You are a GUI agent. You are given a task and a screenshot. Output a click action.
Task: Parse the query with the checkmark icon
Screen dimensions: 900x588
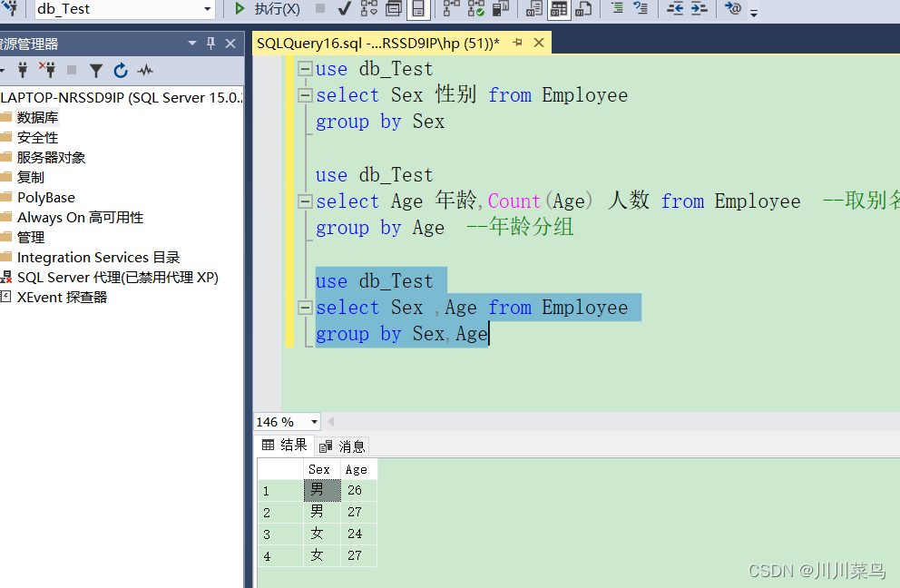pyautogui.click(x=345, y=8)
